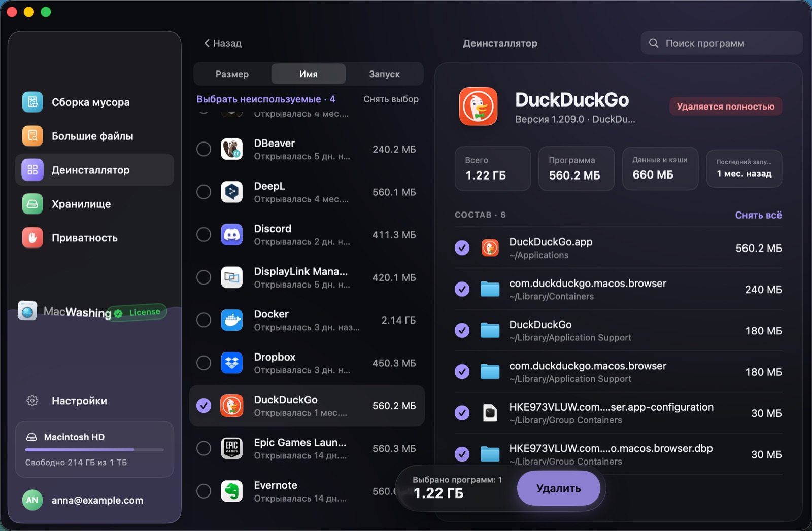Uncheck the DuckDuckGo.app component checkbox
The height and width of the screenshot is (531, 812).
462,248
